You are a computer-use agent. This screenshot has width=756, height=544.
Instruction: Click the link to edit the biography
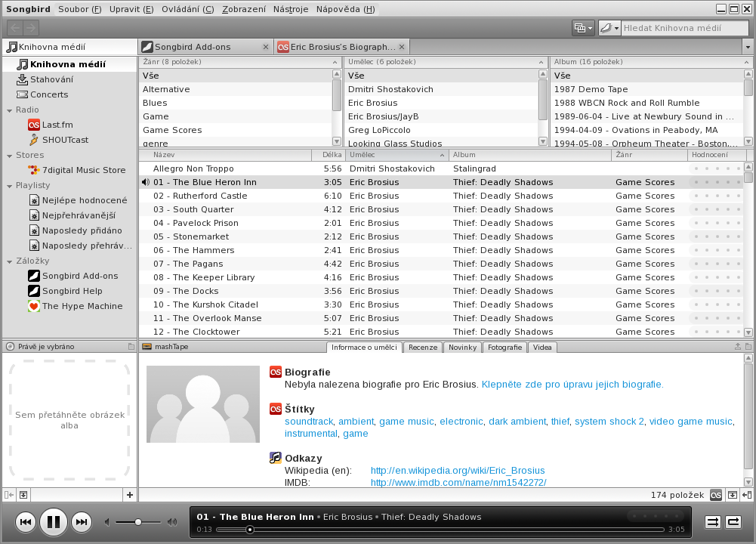pos(572,385)
